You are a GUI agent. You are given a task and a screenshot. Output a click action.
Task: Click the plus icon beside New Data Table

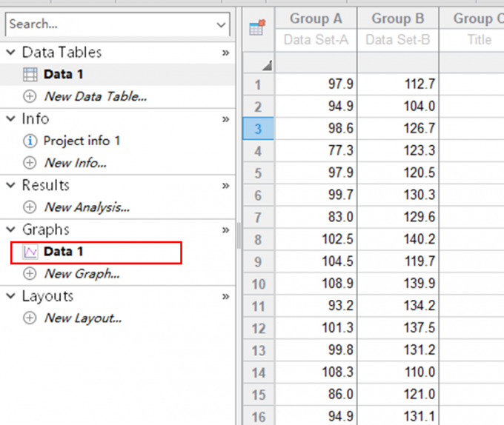[x=30, y=96]
